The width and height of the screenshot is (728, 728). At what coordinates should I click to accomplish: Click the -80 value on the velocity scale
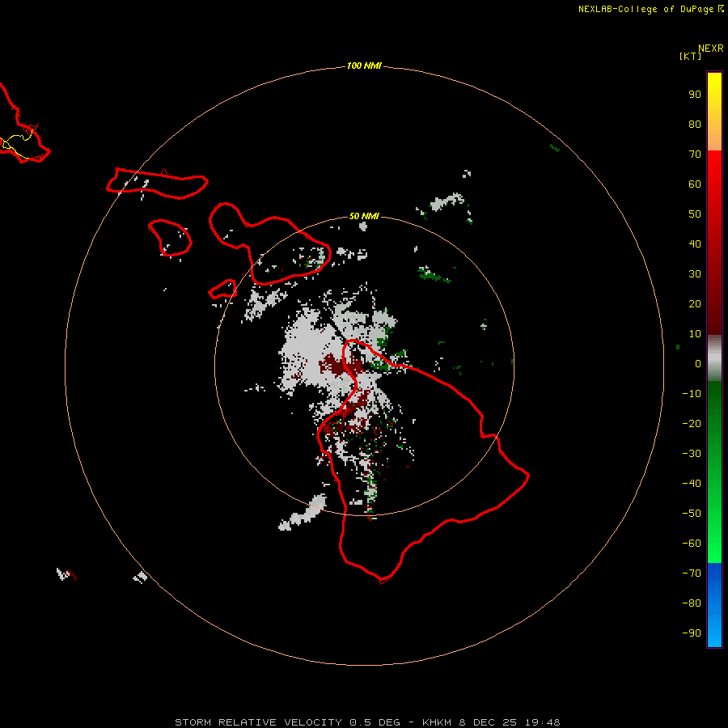(692, 603)
